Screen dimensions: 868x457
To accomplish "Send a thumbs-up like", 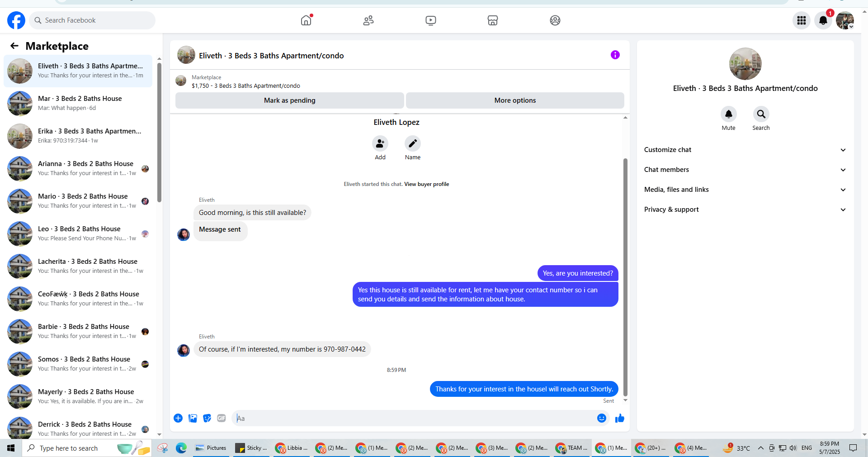I will click(x=620, y=418).
